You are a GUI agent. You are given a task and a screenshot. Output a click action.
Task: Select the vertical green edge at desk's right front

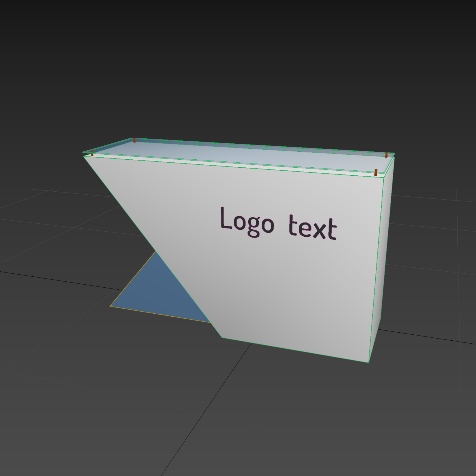click(376, 270)
